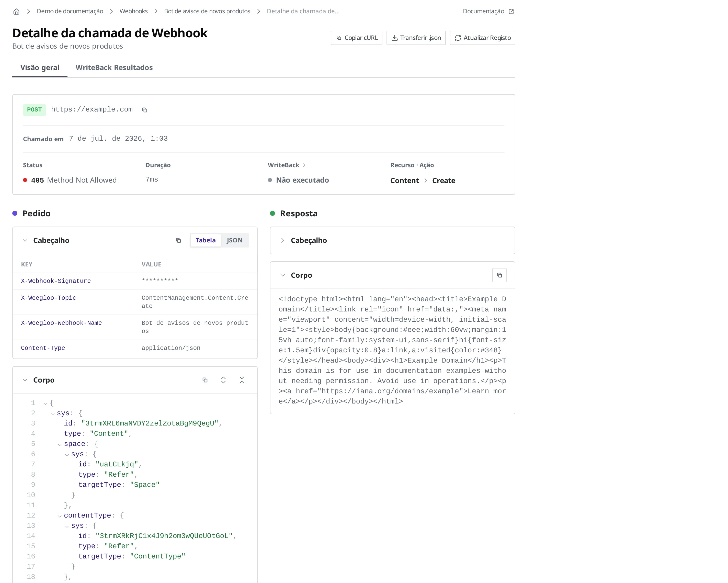Copy the Pedido Corpo body

pyautogui.click(x=205, y=380)
